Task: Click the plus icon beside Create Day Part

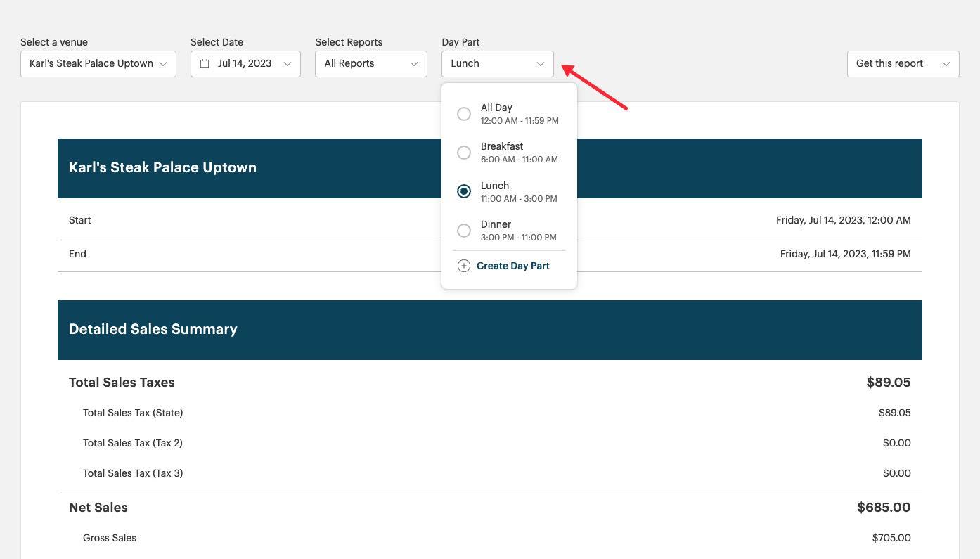Action: (464, 266)
